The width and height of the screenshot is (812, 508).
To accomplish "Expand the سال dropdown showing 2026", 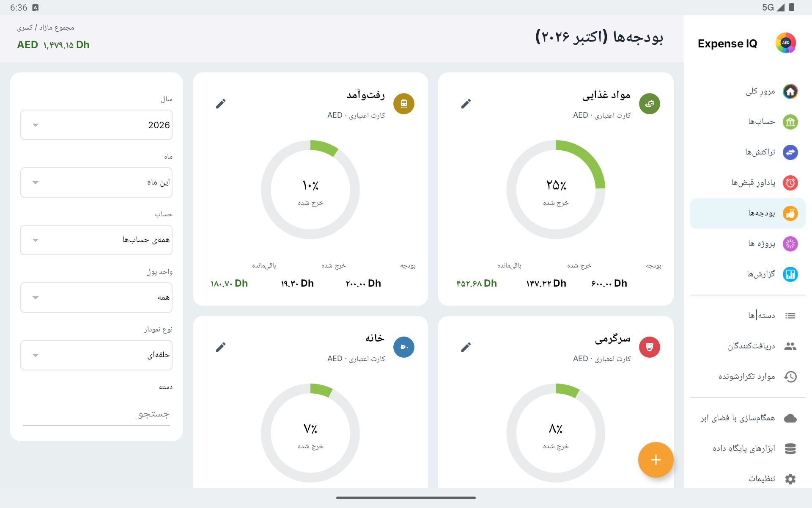I will (x=96, y=125).
